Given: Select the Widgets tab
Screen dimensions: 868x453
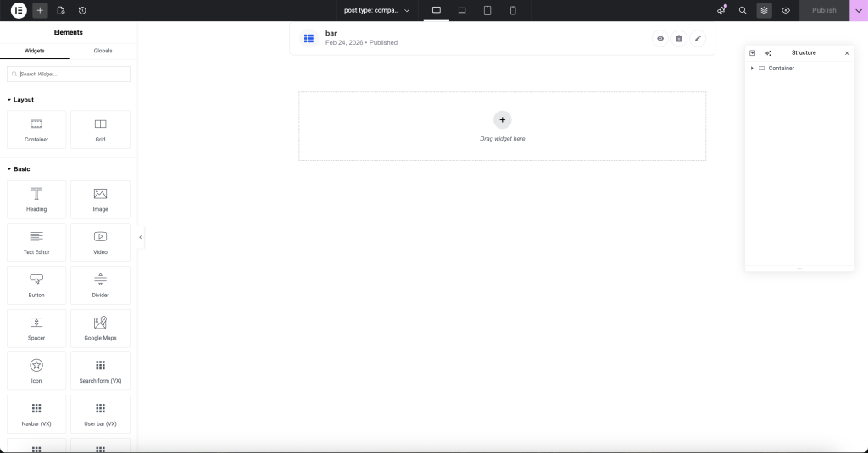Looking at the screenshot, I should click(35, 51).
